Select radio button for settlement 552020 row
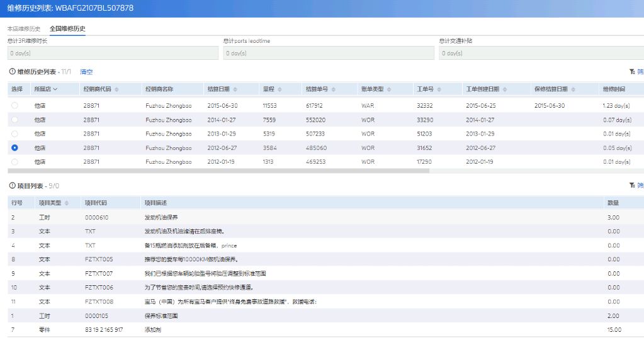This screenshot has height=352, width=644. tap(14, 120)
